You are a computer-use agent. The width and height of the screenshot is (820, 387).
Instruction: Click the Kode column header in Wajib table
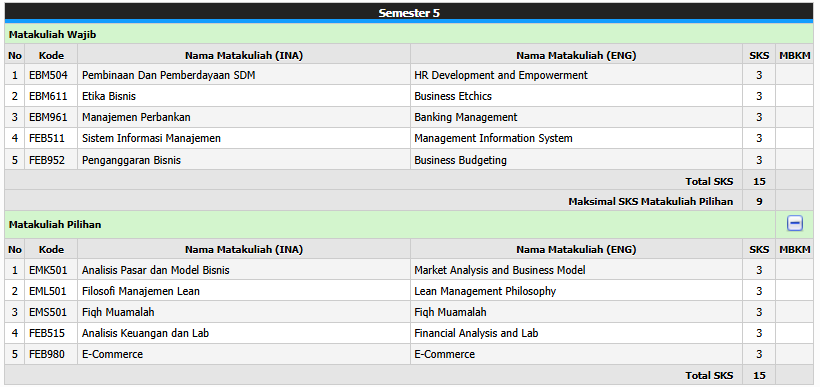click(51, 55)
